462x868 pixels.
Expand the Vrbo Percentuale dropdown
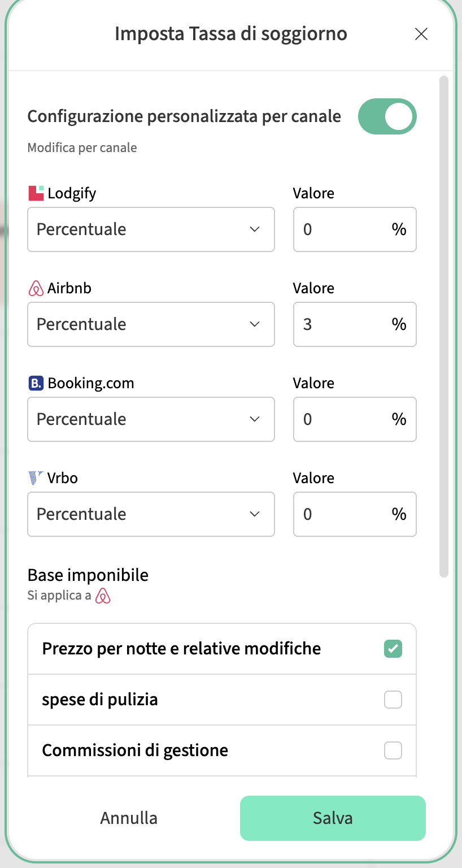click(151, 514)
